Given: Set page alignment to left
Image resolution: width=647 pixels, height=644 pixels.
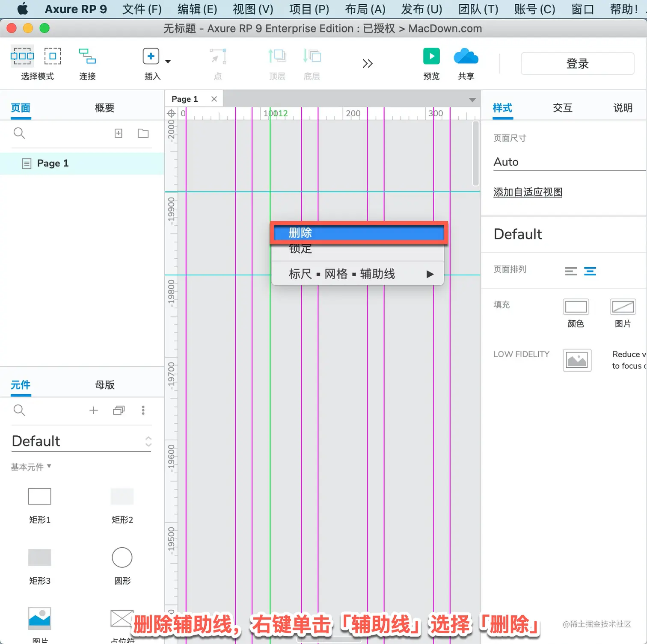Looking at the screenshot, I should pyautogui.click(x=571, y=271).
